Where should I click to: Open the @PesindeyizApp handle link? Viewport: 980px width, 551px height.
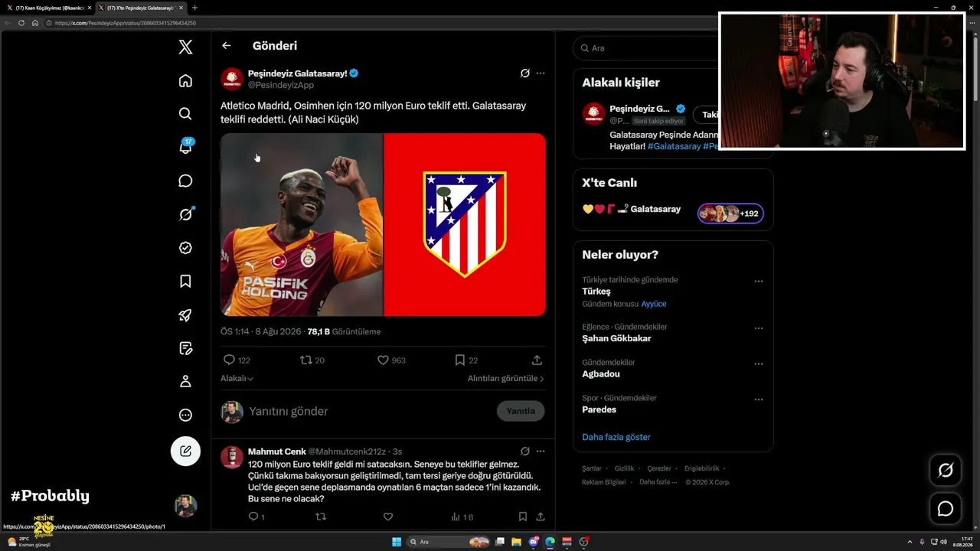[281, 85]
